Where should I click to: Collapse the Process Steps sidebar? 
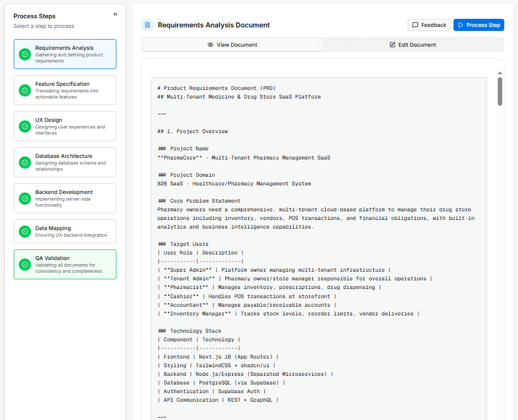[x=115, y=14]
